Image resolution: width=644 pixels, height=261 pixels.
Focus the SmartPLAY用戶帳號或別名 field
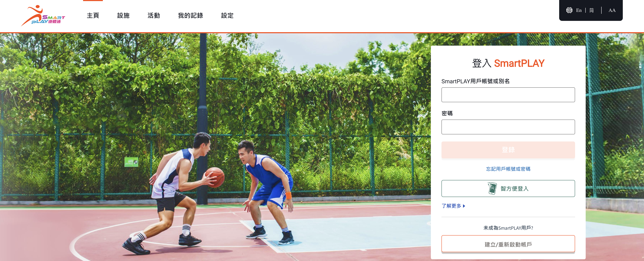(x=508, y=95)
